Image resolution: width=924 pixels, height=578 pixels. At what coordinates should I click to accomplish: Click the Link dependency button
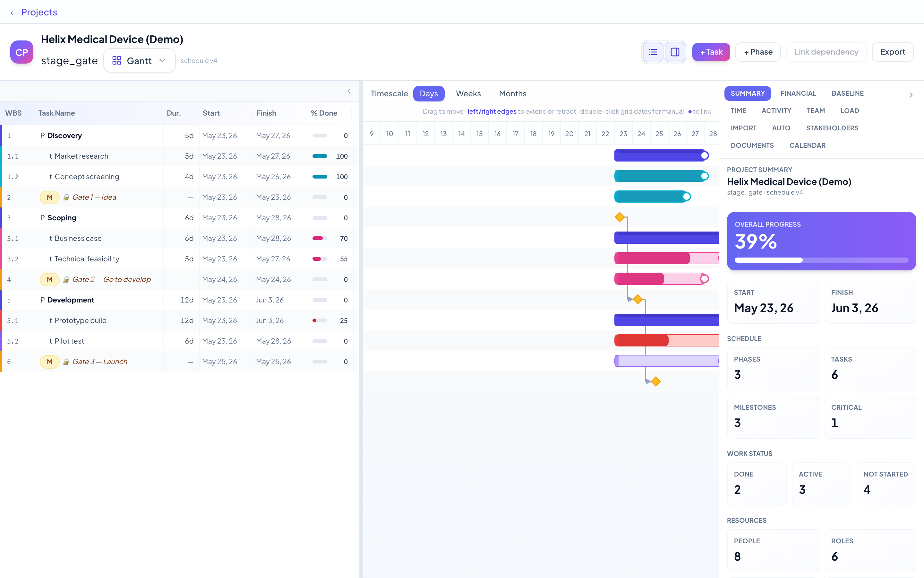coord(826,52)
